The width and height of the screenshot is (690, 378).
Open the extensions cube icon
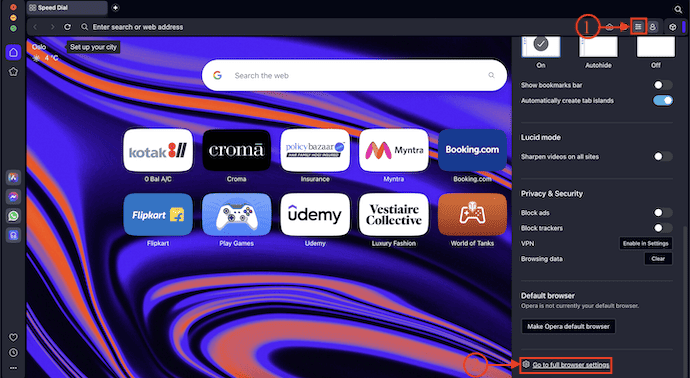[672, 27]
